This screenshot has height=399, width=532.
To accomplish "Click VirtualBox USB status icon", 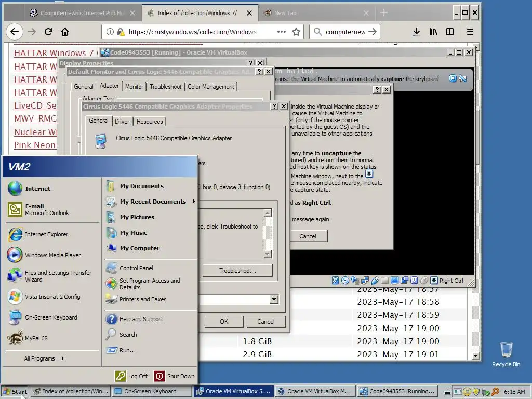I will pos(375,281).
